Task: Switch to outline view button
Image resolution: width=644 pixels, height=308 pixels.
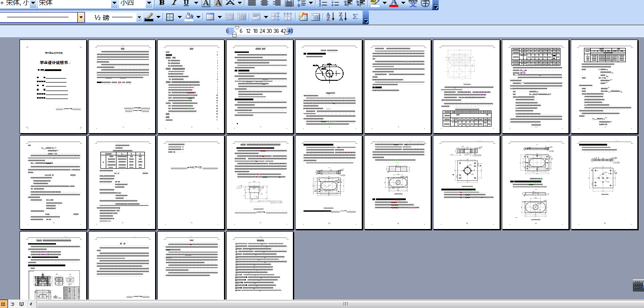Action: (12, 304)
